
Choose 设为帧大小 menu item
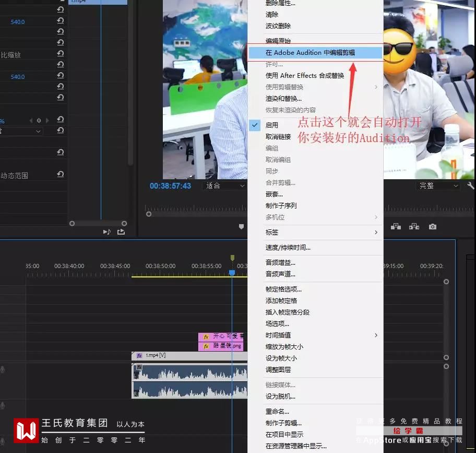[x=281, y=358]
